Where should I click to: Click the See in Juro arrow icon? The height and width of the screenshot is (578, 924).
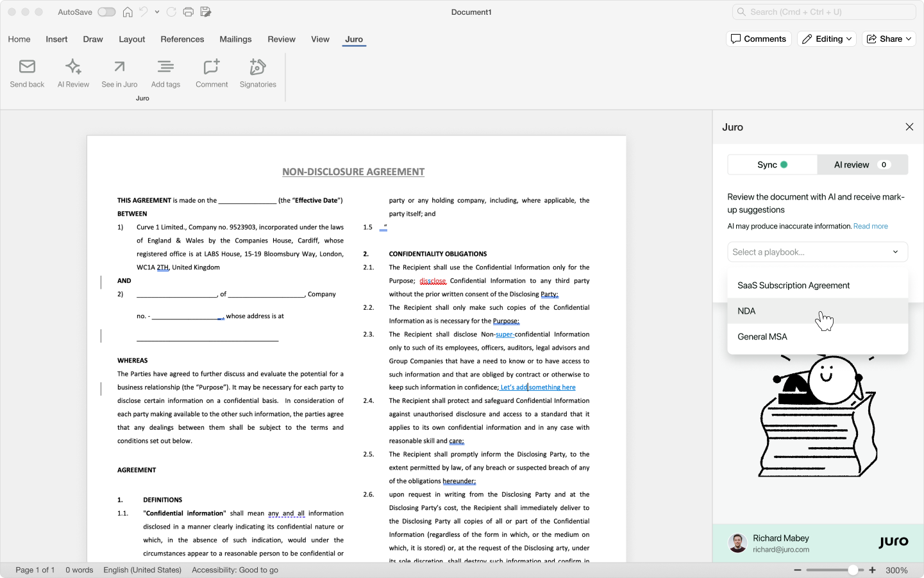click(x=119, y=67)
